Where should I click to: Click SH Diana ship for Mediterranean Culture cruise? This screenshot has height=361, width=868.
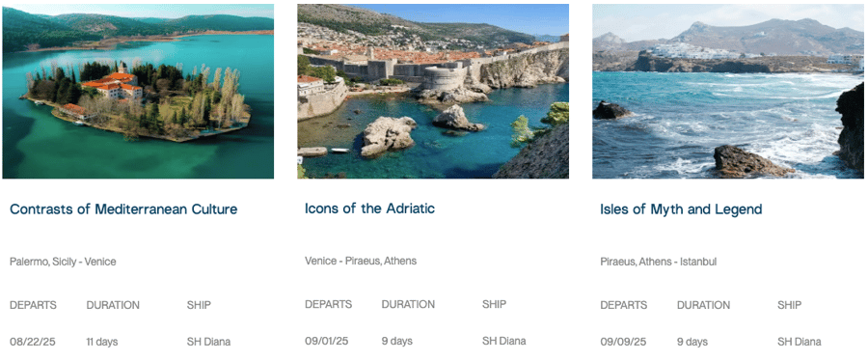208,342
